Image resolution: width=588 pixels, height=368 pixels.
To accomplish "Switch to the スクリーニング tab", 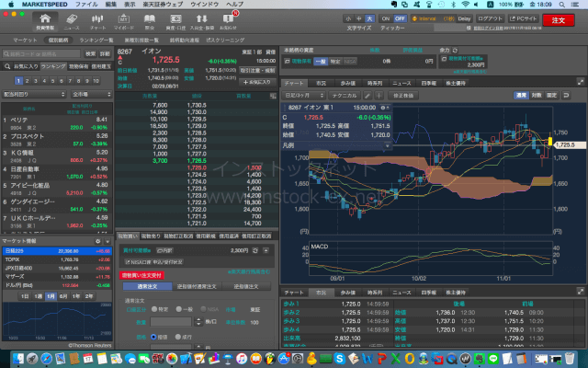I will coord(225,40).
